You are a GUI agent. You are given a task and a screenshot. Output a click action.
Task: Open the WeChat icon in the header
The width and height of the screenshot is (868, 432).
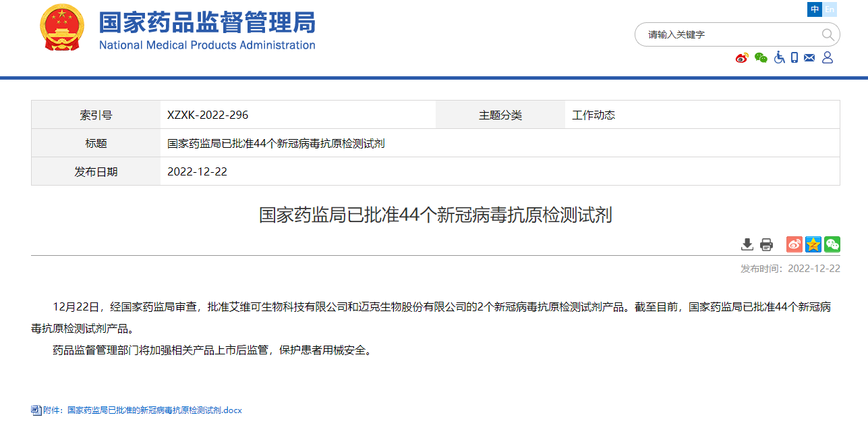[761, 58]
